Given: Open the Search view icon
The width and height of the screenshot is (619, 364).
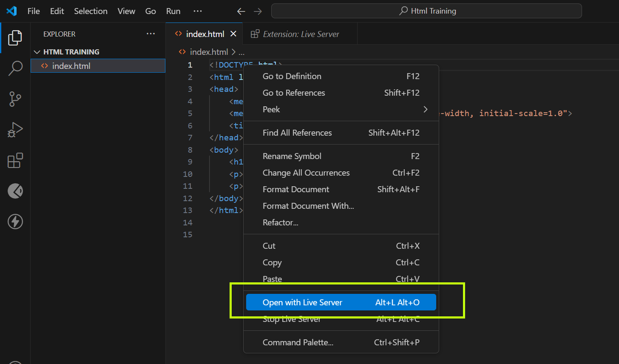Looking at the screenshot, I should tap(15, 68).
